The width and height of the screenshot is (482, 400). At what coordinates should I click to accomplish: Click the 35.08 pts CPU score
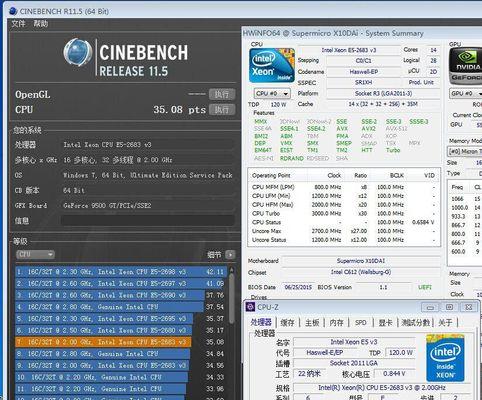tap(180, 110)
